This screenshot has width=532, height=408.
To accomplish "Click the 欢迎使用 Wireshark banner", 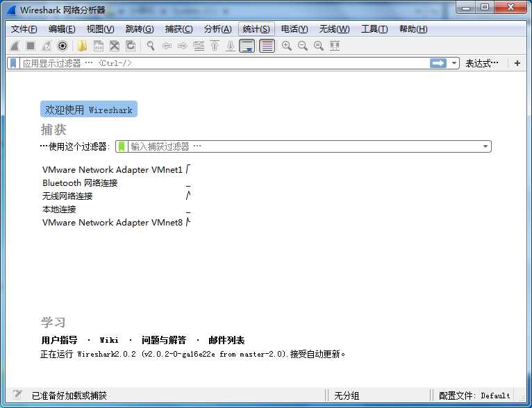I will 89,109.
